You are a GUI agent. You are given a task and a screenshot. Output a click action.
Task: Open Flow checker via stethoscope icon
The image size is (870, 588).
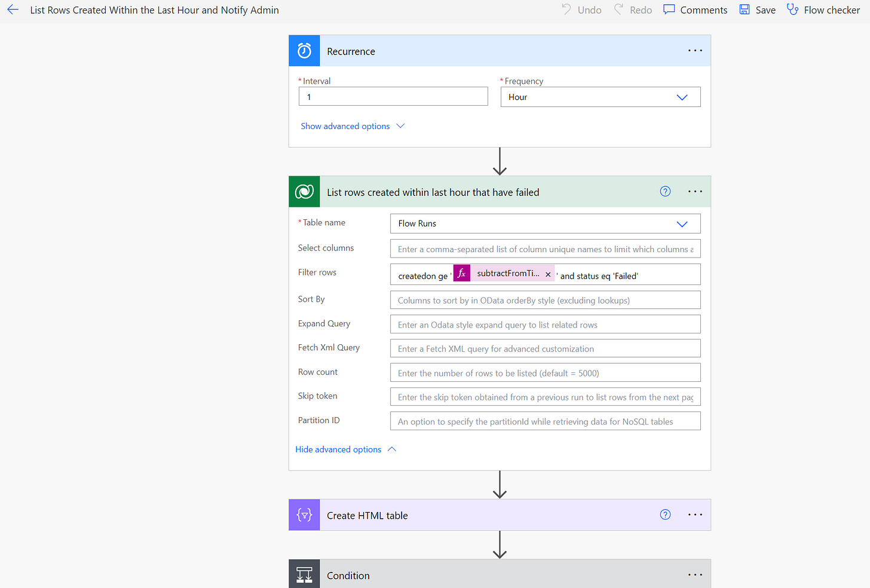[793, 10]
